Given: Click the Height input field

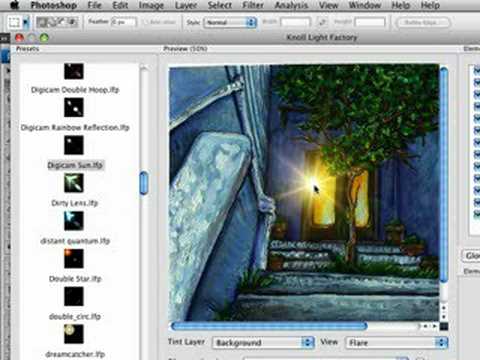Looking at the screenshot, I should [370, 22].
